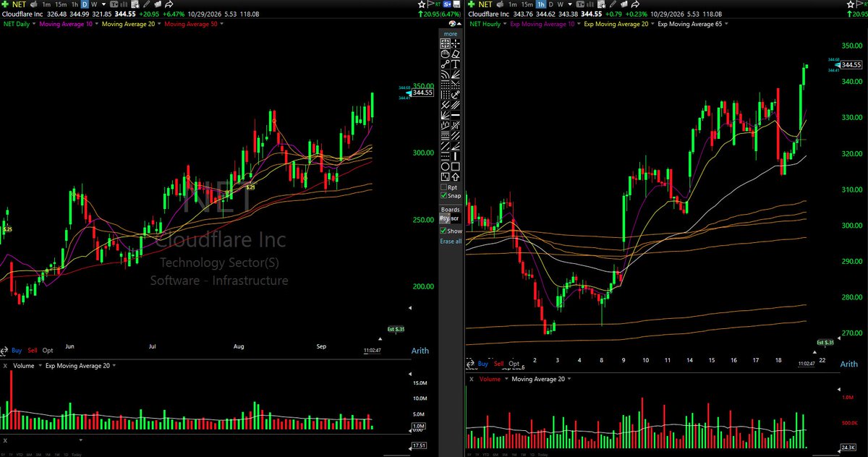This screenshot has width=868, height=457.
Task: Toggle the Rpt checkbox
Action: click(445, 187)
